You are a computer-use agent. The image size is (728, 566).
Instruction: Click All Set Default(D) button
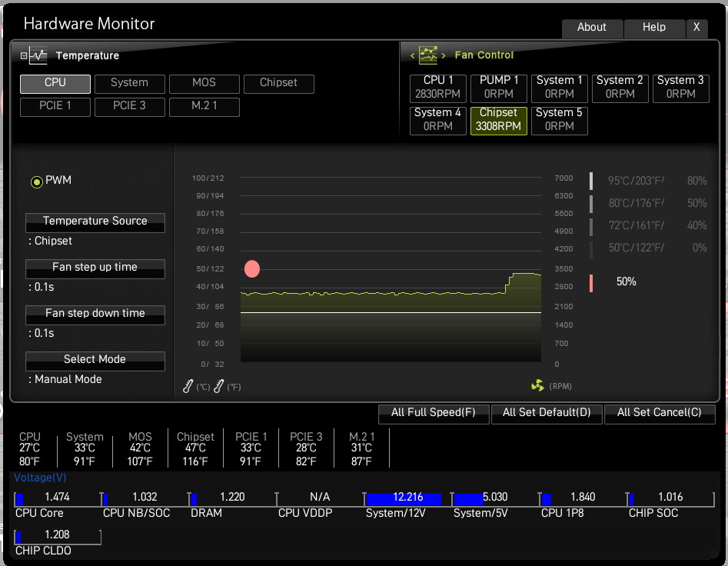click(x=547, y=413)
